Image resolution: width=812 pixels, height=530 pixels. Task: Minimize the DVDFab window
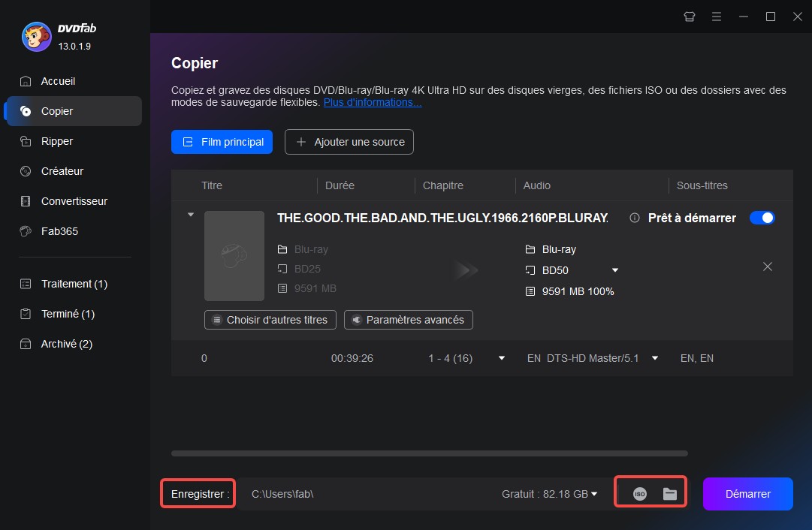[744, 17]
